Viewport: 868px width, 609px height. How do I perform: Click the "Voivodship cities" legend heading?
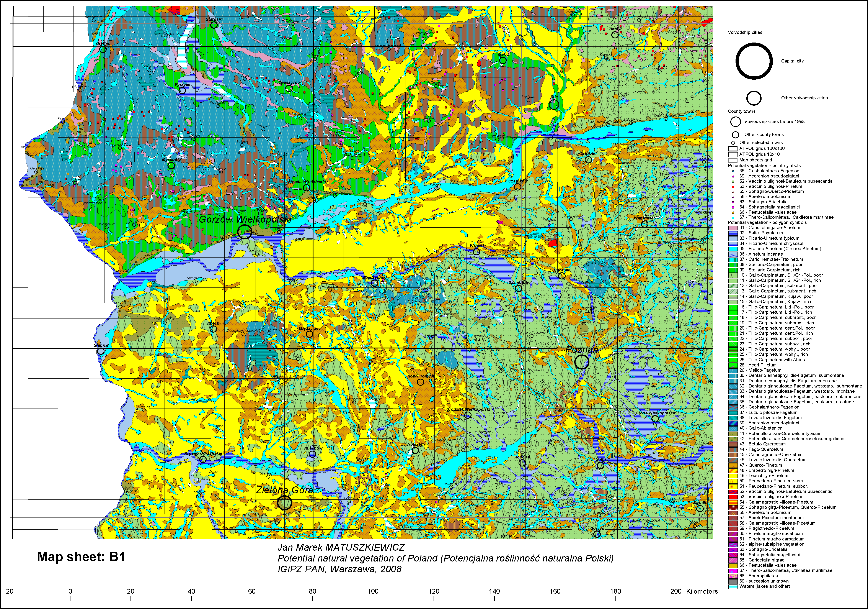click(745, 33)
